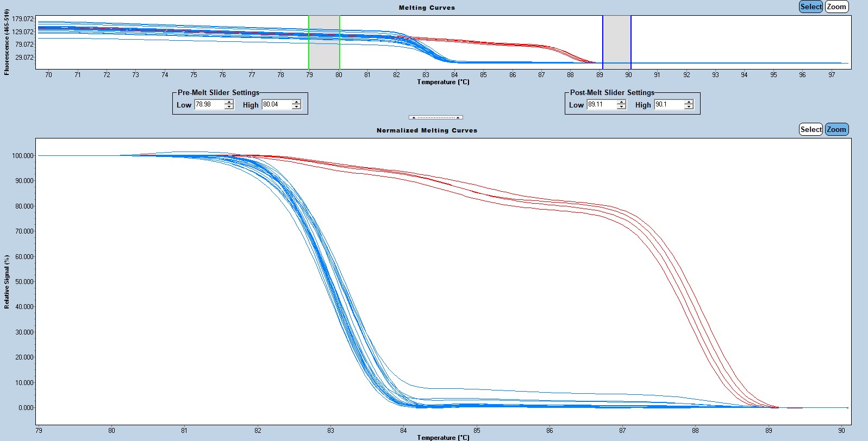The width and height of the screenshot is (868, 441).
Task: Click the Post-Melt High value field
Action: [669, 104]
